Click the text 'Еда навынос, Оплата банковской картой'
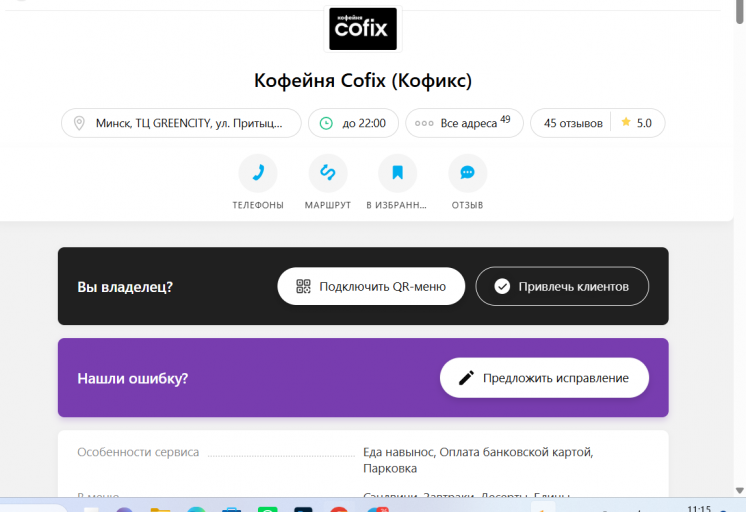746x512 pixels. pyautogui.click(x=477, y=452)
